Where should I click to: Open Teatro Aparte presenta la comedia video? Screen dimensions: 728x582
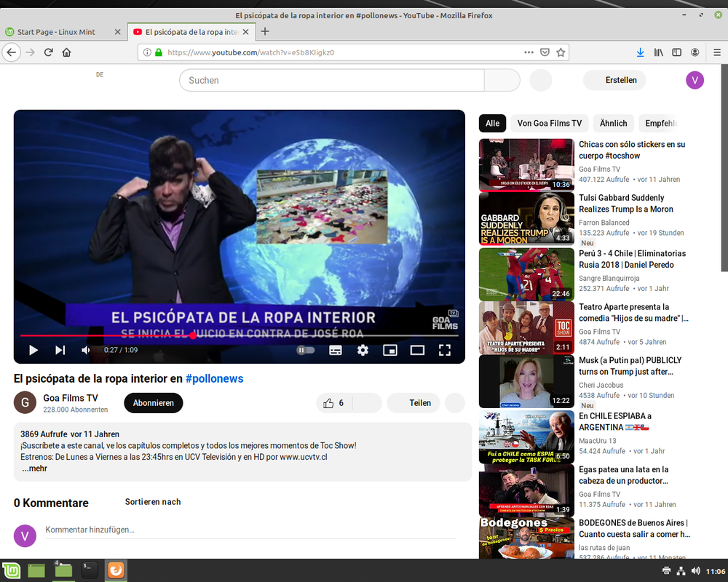(634, 312)
